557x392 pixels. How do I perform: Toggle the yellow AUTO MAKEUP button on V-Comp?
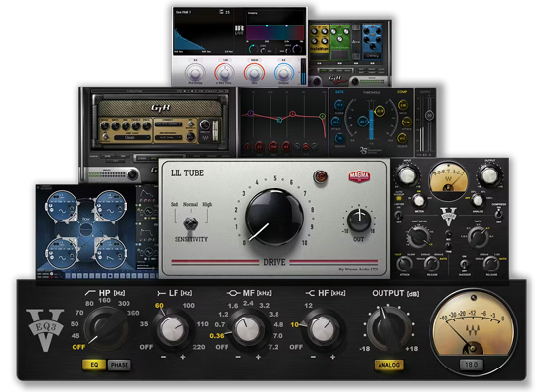[x=398, y=199]
